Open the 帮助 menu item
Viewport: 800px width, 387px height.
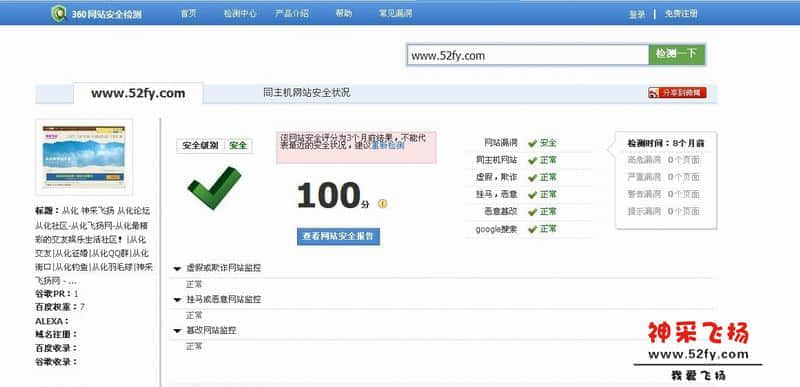[x=343, y=14]
